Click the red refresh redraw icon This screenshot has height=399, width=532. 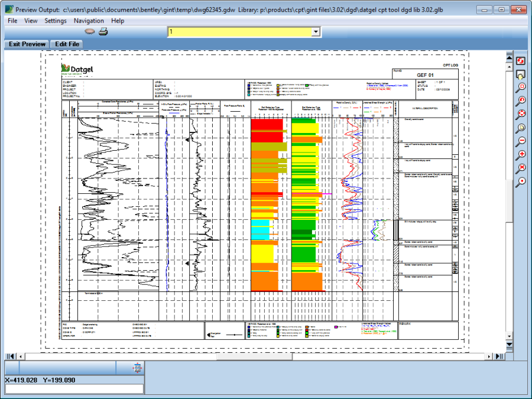pyautogui.click(x=521, y=61)
